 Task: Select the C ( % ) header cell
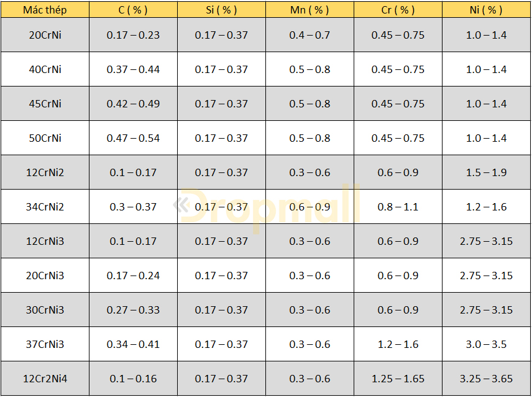point(133,10)
